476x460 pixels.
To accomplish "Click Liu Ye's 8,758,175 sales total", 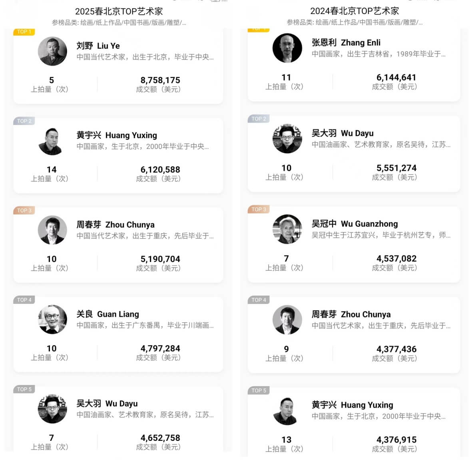I will (160, 80).
